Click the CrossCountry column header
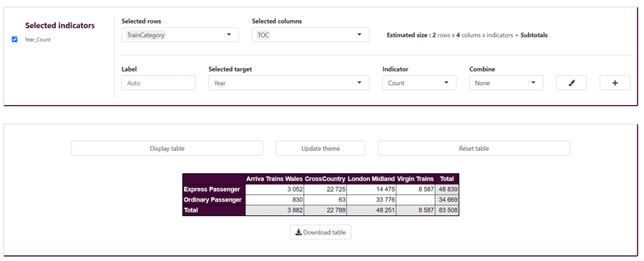644x261 pixels. click(x=326, y=179)
